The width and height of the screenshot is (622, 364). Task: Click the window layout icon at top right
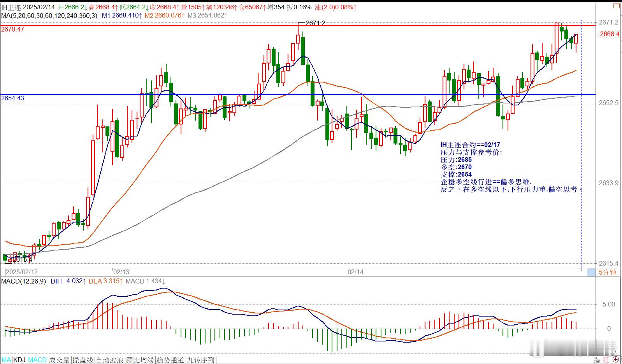(616, 5)
